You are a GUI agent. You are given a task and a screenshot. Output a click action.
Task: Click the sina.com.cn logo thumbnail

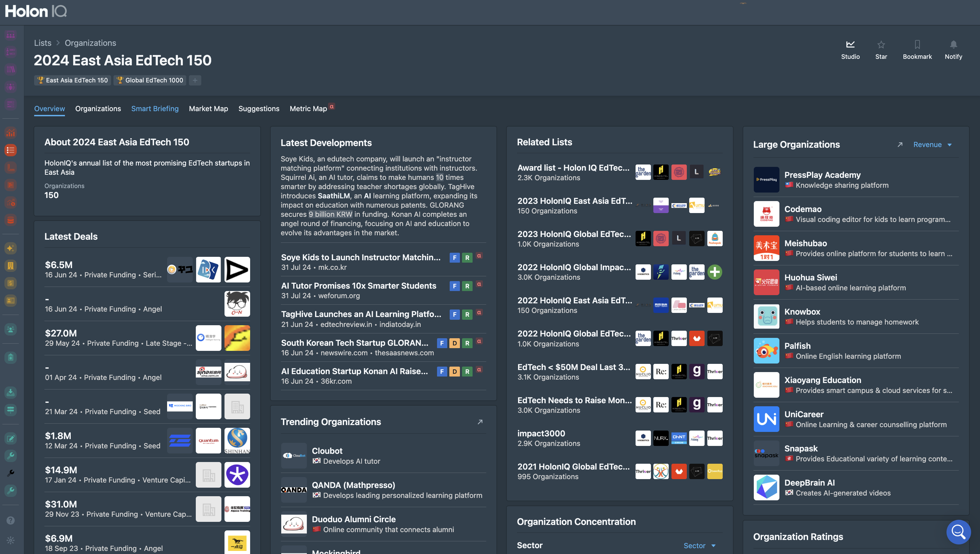[x=208, y=372]
